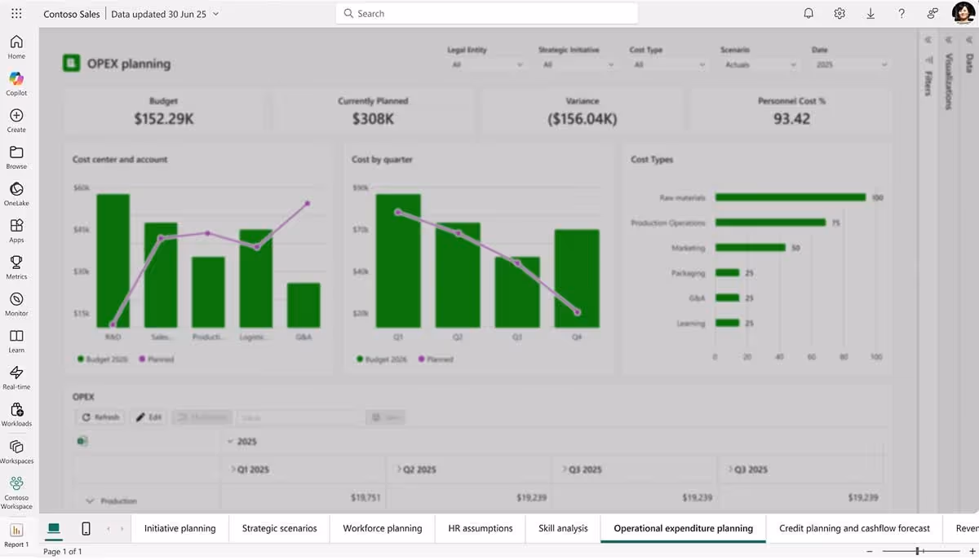Open the notifications bell
The image size is (979, 560).
[x=808, y=13]
